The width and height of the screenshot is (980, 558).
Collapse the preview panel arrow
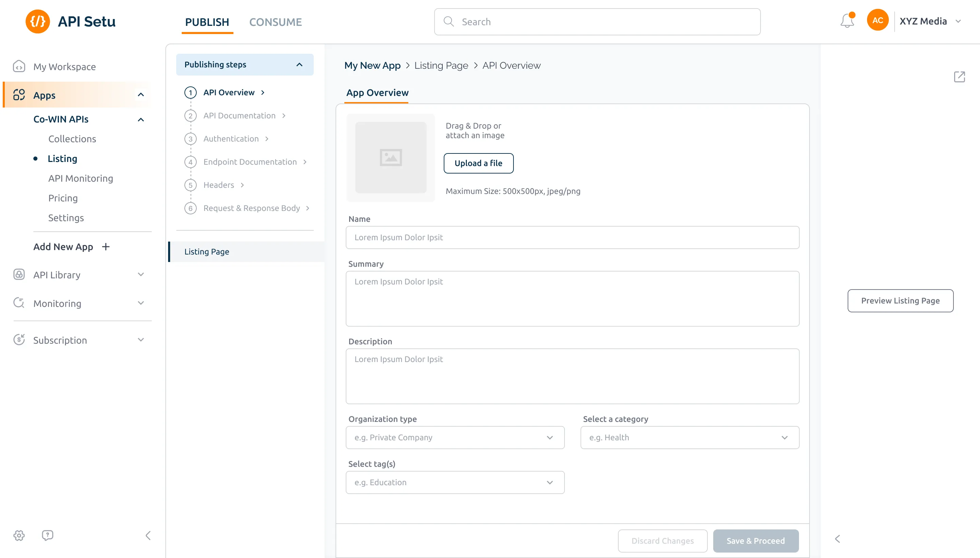[x=837, y=539]
